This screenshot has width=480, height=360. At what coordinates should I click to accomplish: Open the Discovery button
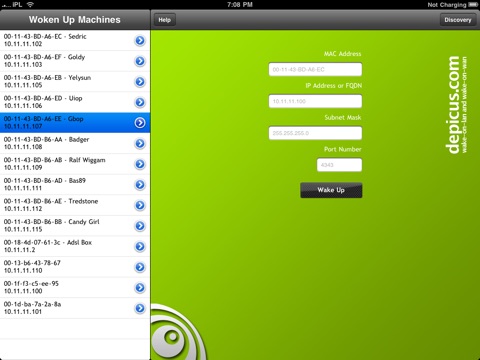click(x=458, y=20)
